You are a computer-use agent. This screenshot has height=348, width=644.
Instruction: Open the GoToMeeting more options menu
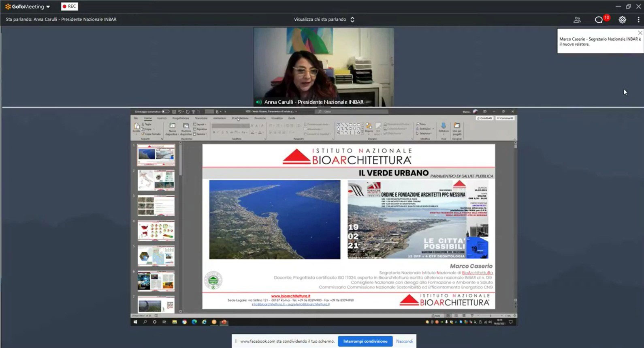click(638, 19)
